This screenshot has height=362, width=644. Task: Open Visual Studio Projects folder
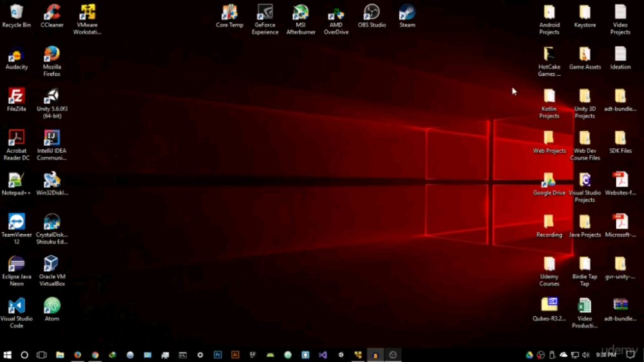[585, 188]
